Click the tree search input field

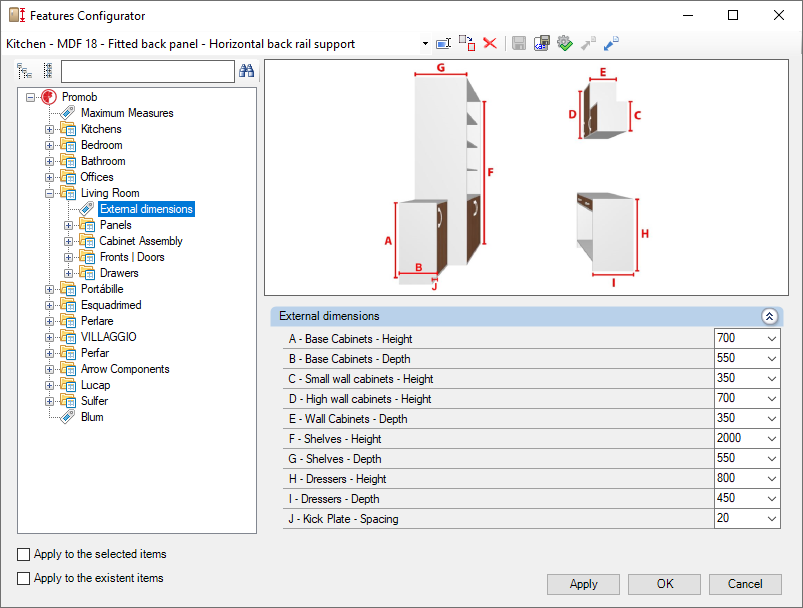147,71
